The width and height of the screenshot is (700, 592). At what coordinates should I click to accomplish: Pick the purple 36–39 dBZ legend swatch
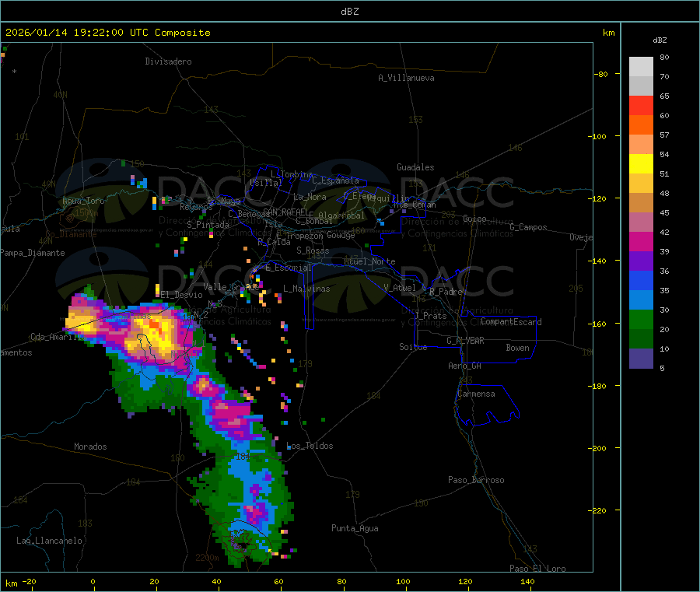point(641,261)
